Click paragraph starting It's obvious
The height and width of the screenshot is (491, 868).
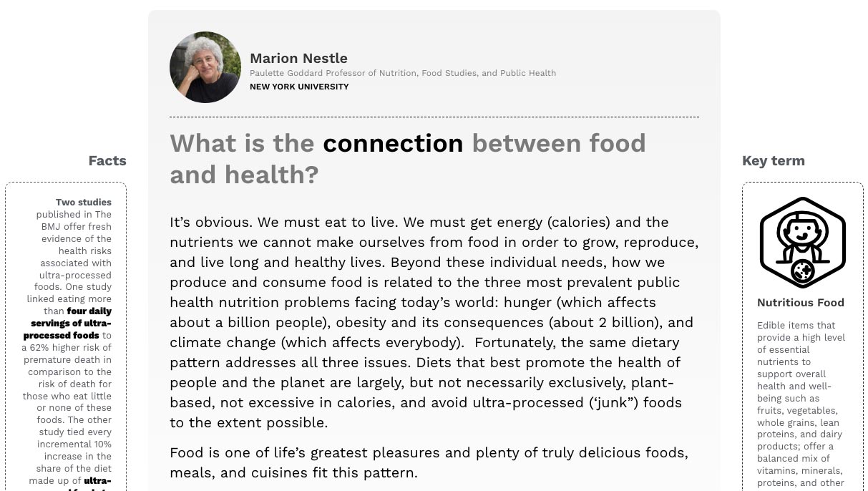pyautogui.click(x=433, y=322)
